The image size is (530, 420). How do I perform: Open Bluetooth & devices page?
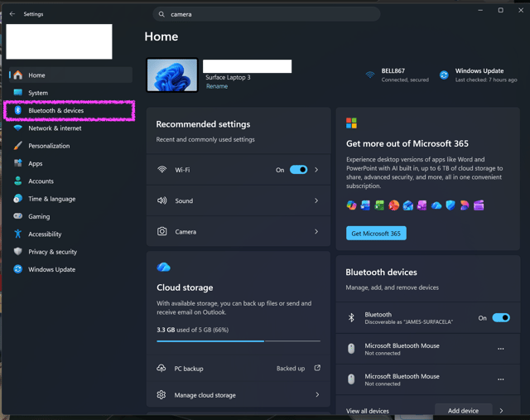[x=70, y=110]
